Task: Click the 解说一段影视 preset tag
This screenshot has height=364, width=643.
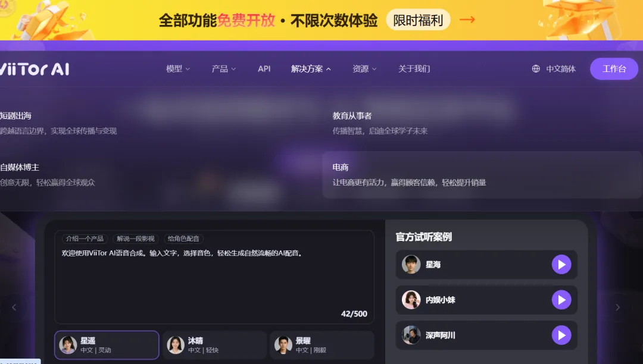Action: [x=136, y=239]
